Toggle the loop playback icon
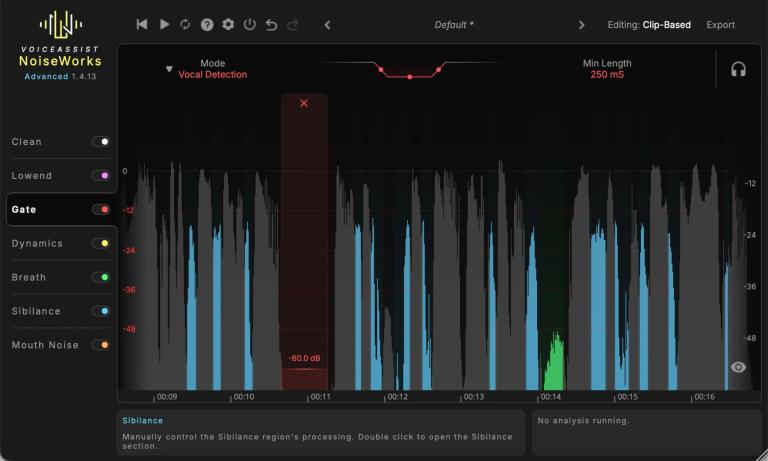 [x=185, y=24]
